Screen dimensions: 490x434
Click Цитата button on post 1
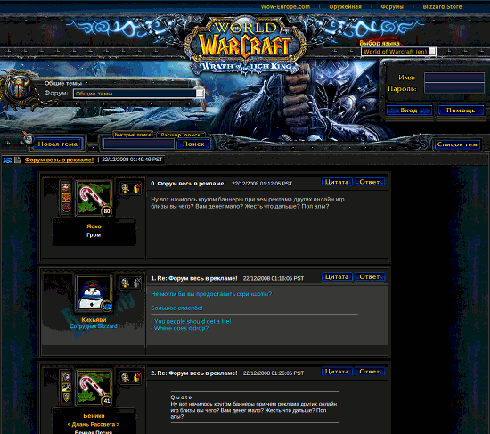pos(337,277)
